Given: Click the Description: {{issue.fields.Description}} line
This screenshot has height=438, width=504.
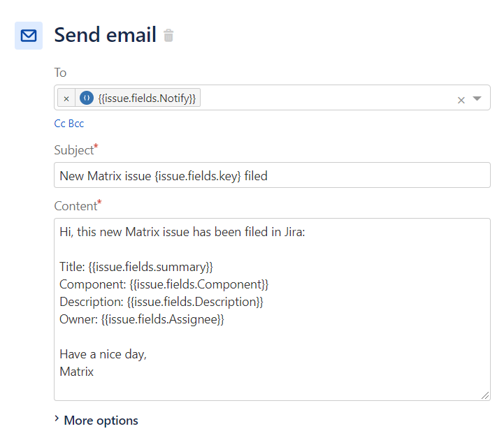Looking at the screenshot, I should (161, 302).
